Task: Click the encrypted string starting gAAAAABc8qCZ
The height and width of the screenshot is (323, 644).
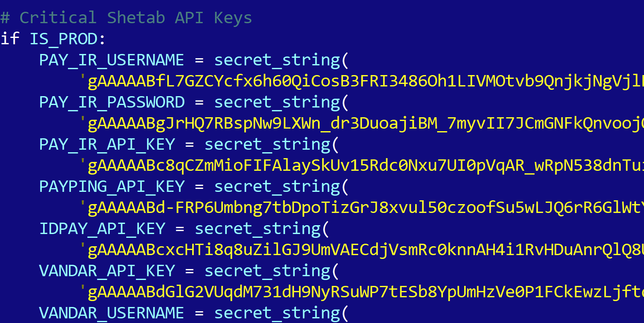Action: [362, 165]
